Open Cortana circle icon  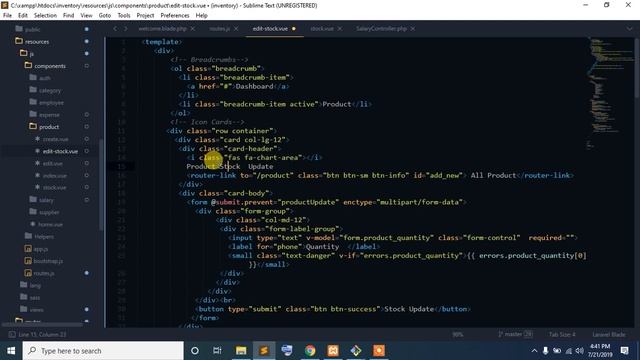pos(195,351)
